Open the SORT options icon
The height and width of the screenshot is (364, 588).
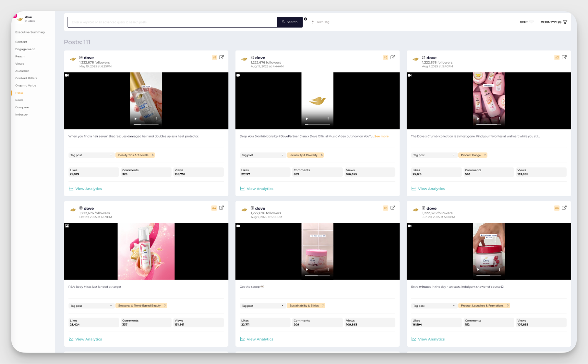[x=532, y=22]
